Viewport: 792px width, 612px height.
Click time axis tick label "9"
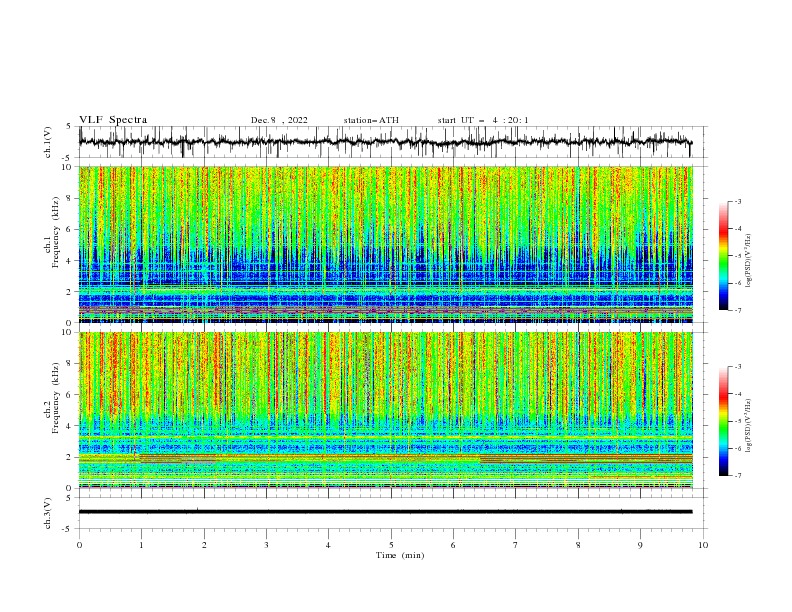[x=640, y=545]
